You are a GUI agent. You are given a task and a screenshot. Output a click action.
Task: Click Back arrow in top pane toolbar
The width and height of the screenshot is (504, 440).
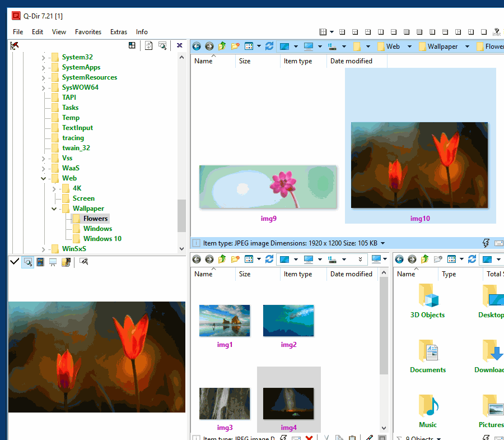[197, 47]
